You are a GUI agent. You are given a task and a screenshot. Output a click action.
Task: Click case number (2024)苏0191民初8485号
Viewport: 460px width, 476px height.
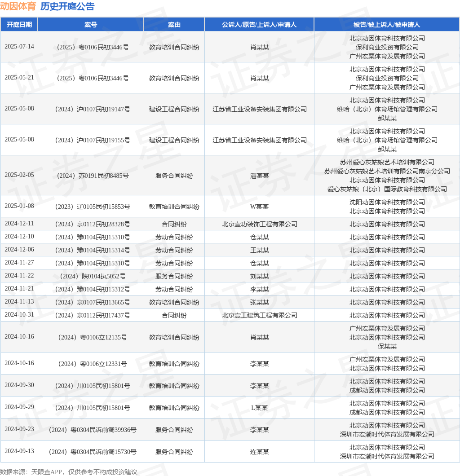pyautogui.click(x=92, y=176)
